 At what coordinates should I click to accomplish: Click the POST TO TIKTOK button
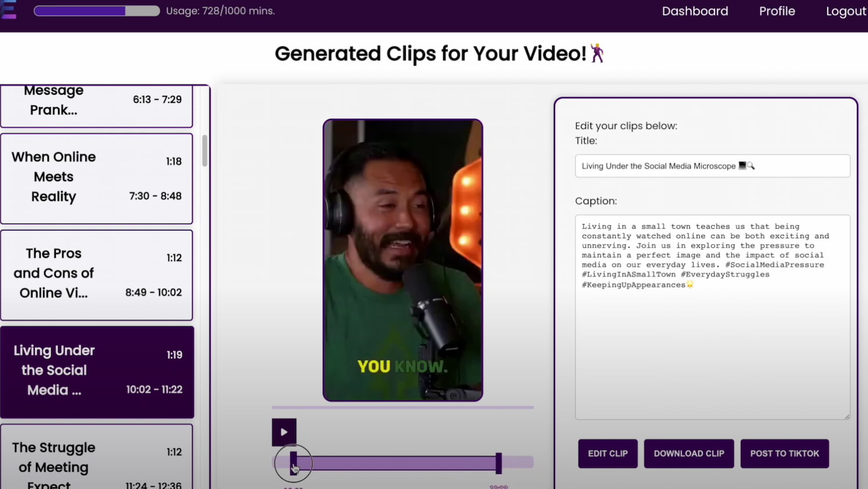tap(784, 454)
